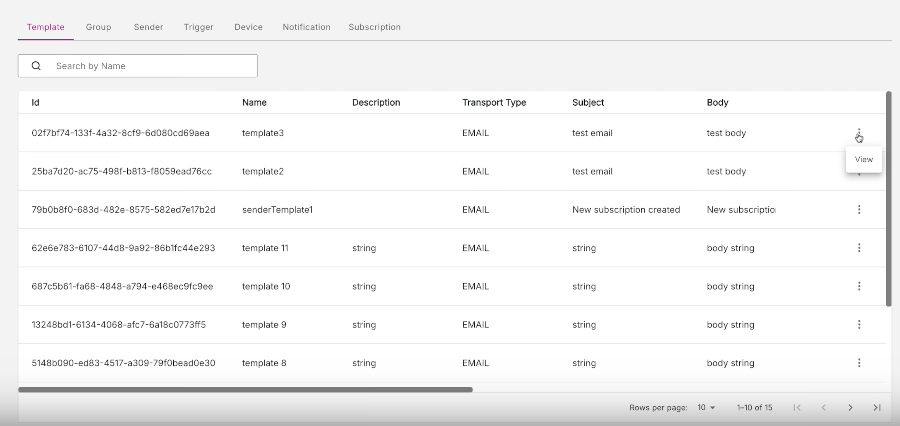Expand the rows per page dropdown
The image size is (900, 426).
[x=706, y=408]
